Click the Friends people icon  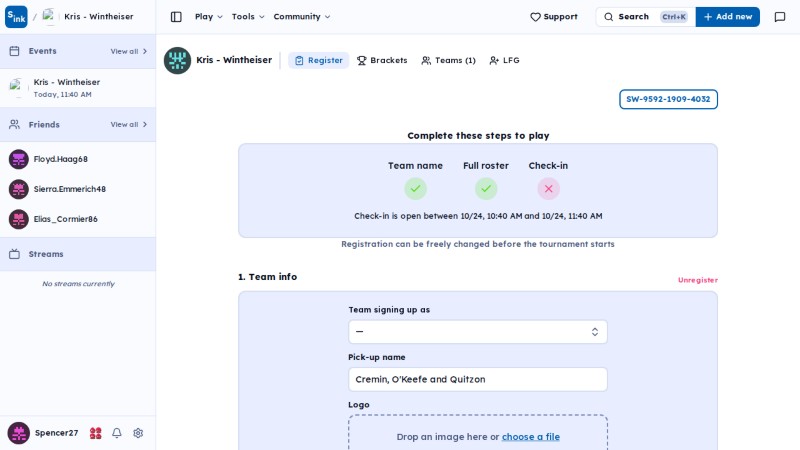pos(14,124)
